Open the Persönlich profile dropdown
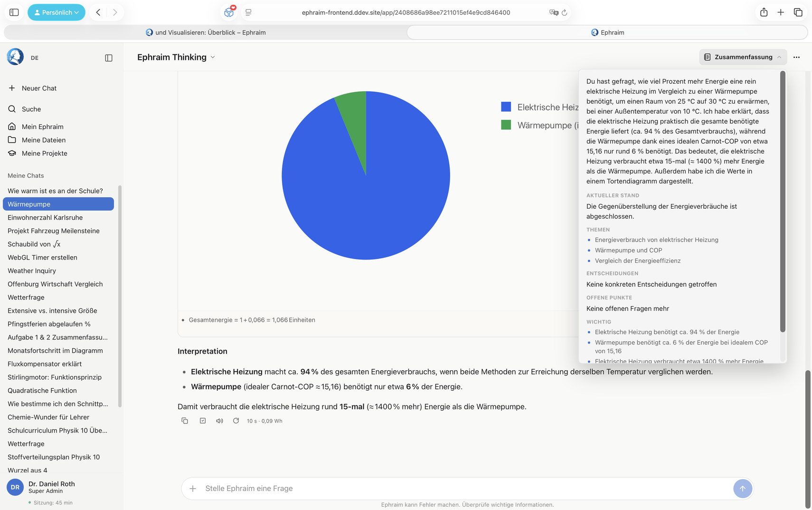Image resolution: width=812 pixels, height=510 pixels. click(57, 12)
